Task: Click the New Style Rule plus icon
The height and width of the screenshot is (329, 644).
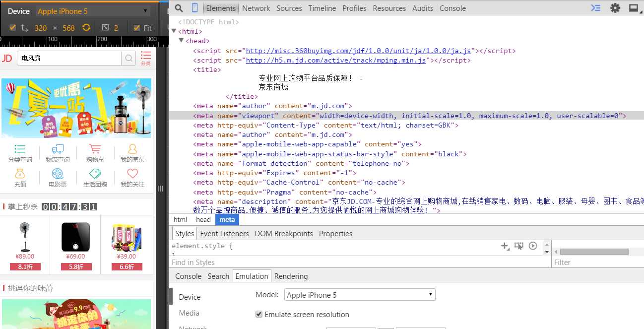Action: 505,246
